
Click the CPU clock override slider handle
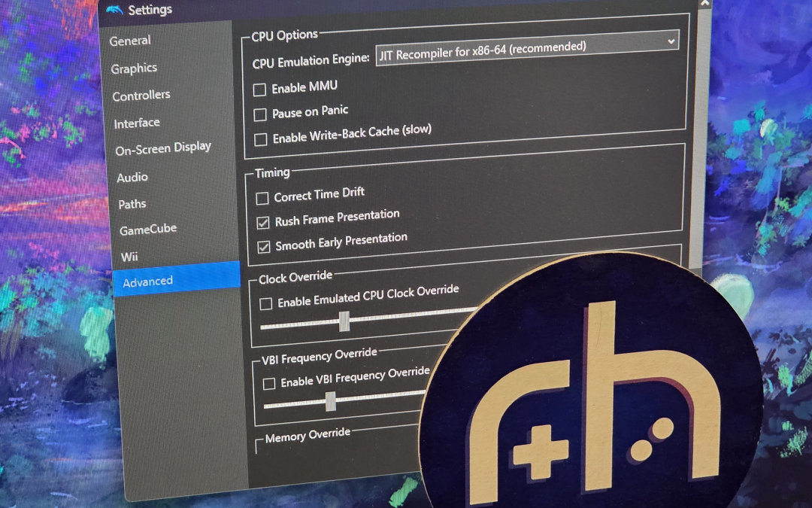(x=344, y=321)
